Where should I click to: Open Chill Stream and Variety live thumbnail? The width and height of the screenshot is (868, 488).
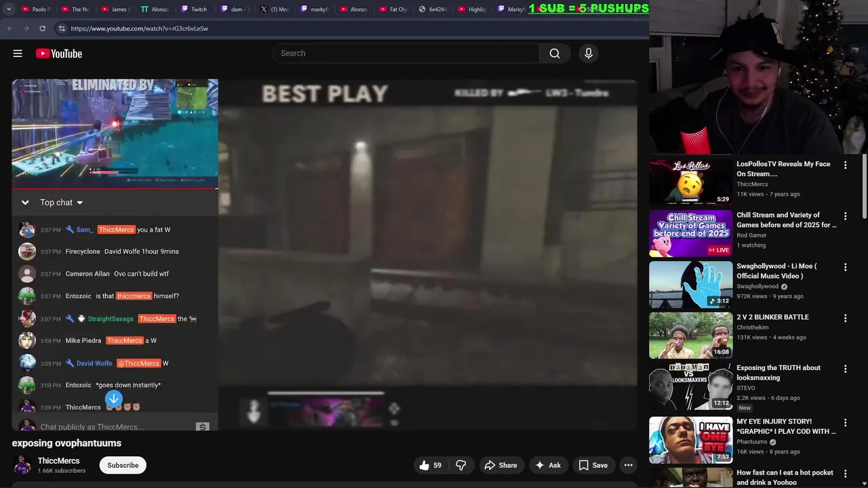point(690,234)
